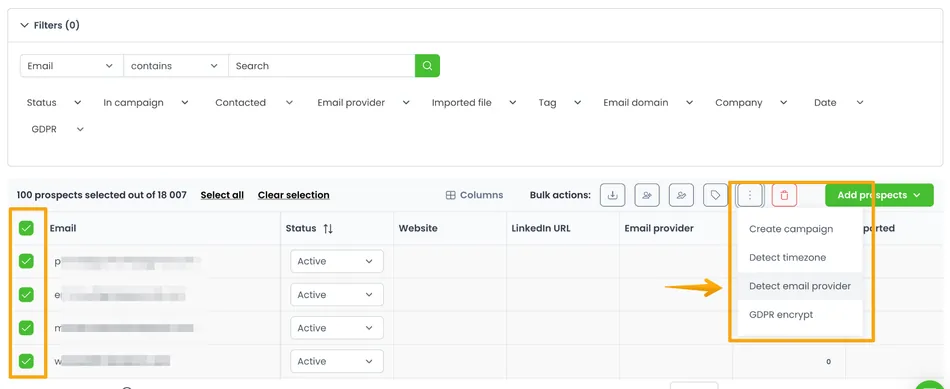The height and width of the screenshot is (389, 950).
Task: Click the Website column header
Action: point(418,228)
